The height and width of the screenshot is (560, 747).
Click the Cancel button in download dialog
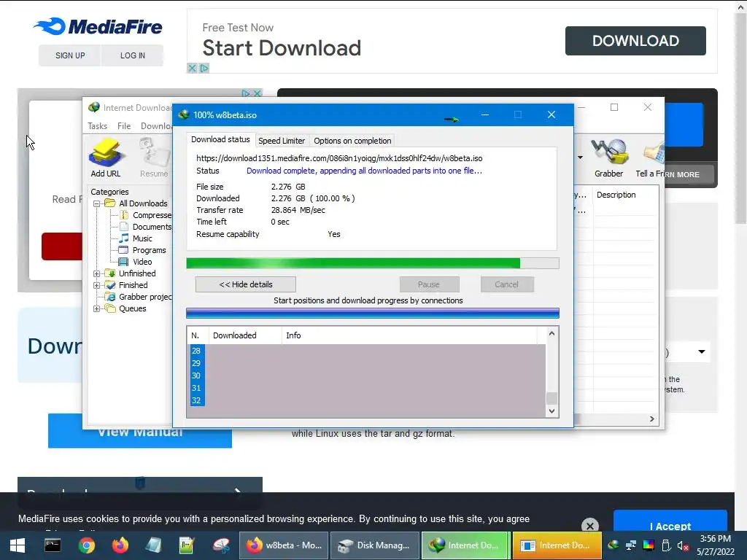pos(506,284)
